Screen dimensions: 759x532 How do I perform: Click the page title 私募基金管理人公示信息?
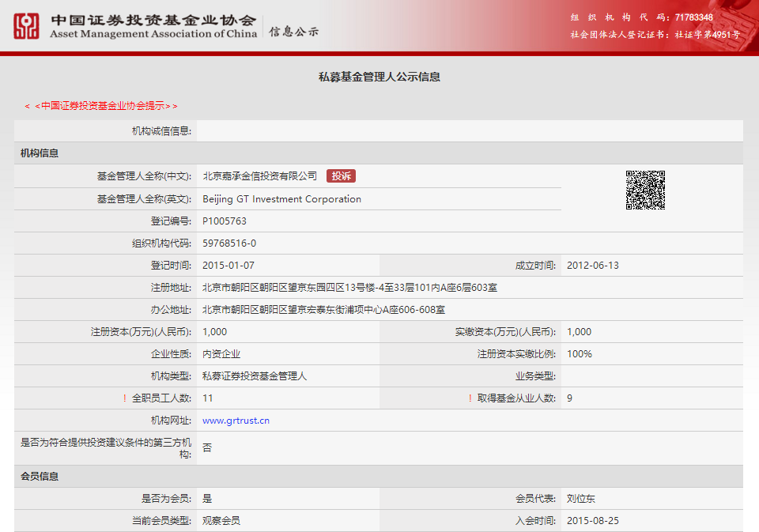(x=379, y=77)
